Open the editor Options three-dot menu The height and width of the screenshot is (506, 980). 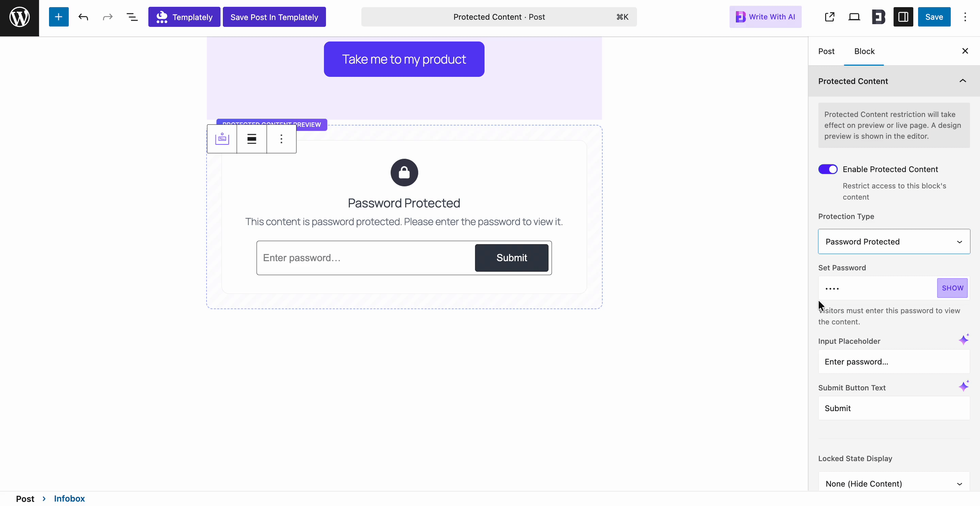click(965, 17)
